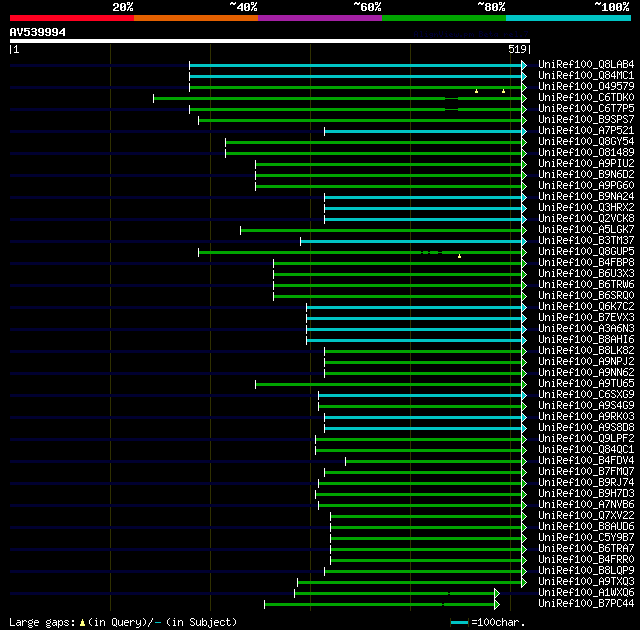Click the UniRef100_A9PIU2 label
This screenshot has width=640, height=630.
(x=586, y=164)
